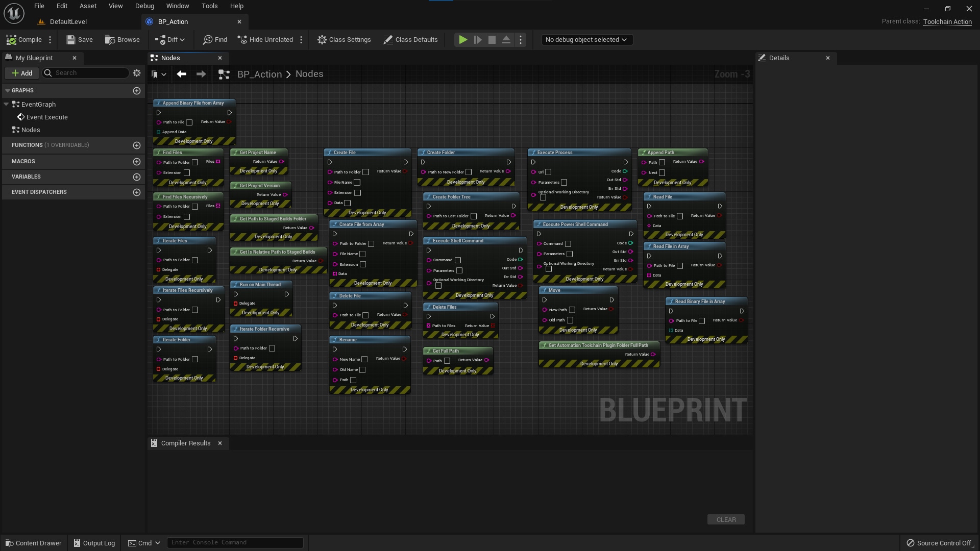Navigate forward in graph history

pos(201,74)
